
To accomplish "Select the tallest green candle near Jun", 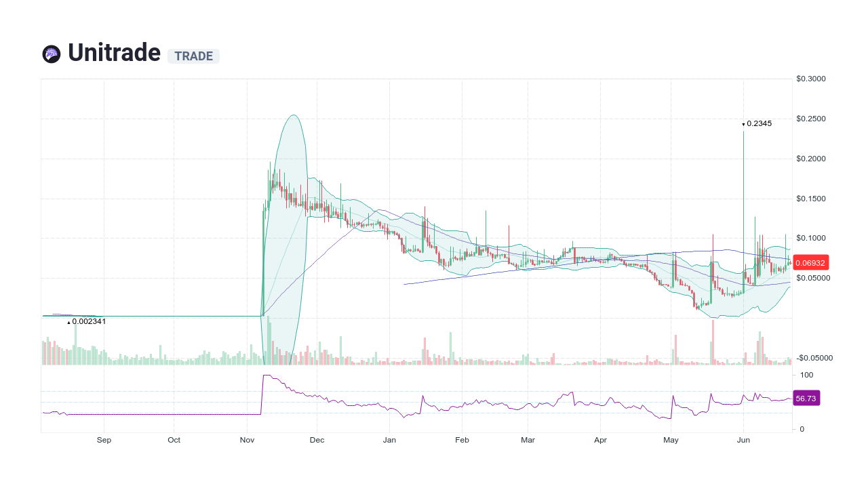I will pyautogui.click(x=743, y=190).
